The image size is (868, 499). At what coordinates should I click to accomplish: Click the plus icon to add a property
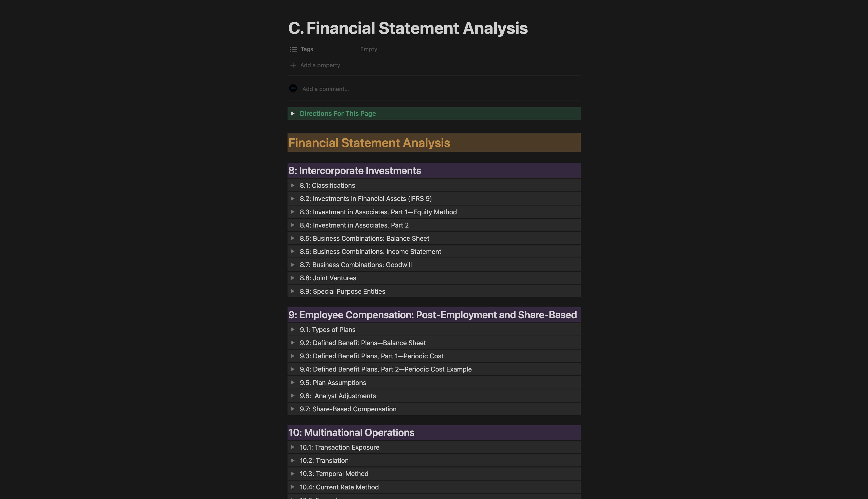tap(293, 65)
